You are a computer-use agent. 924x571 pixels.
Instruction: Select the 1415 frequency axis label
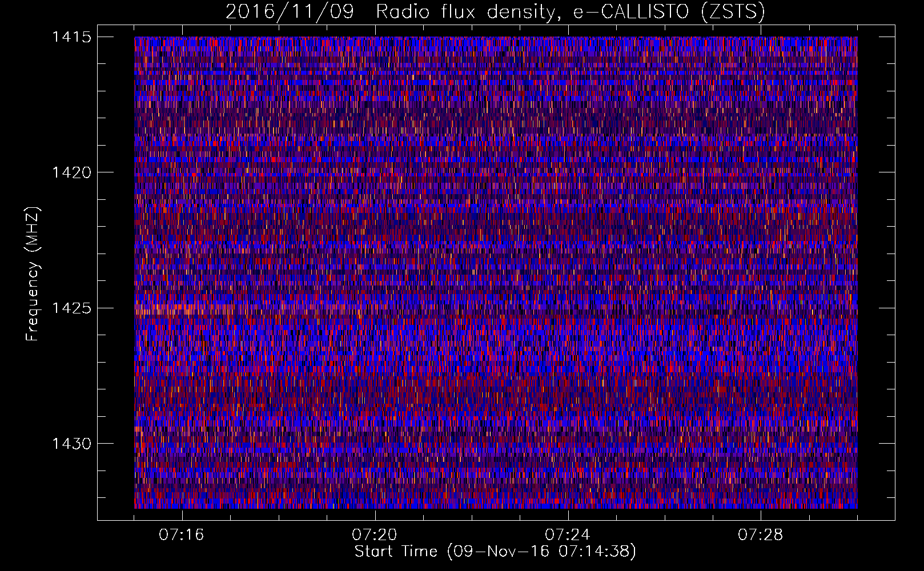click(x=71, y=37)
